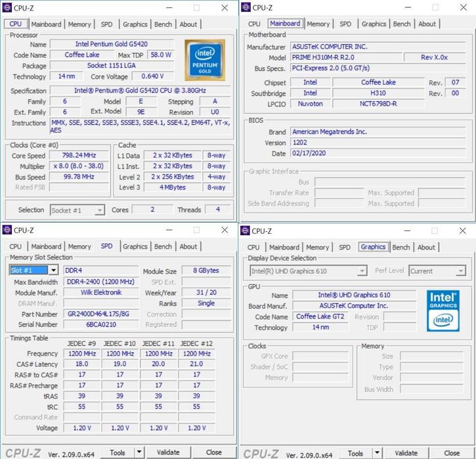476x459 pixels.
Task: Select Graphics tab in the Mainboard window
Action: click(374, 24)
